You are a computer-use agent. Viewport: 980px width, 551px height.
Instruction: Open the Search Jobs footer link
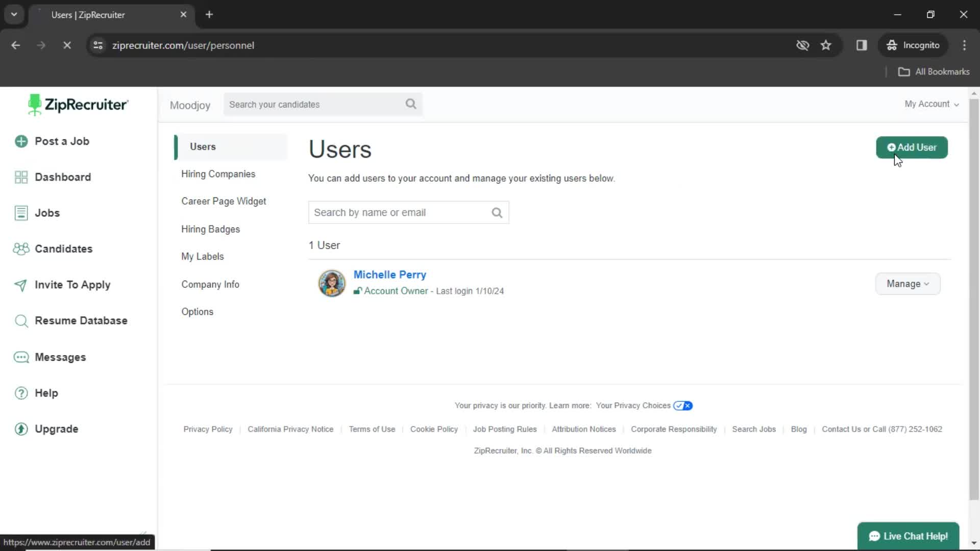click(x=753, y=430)
